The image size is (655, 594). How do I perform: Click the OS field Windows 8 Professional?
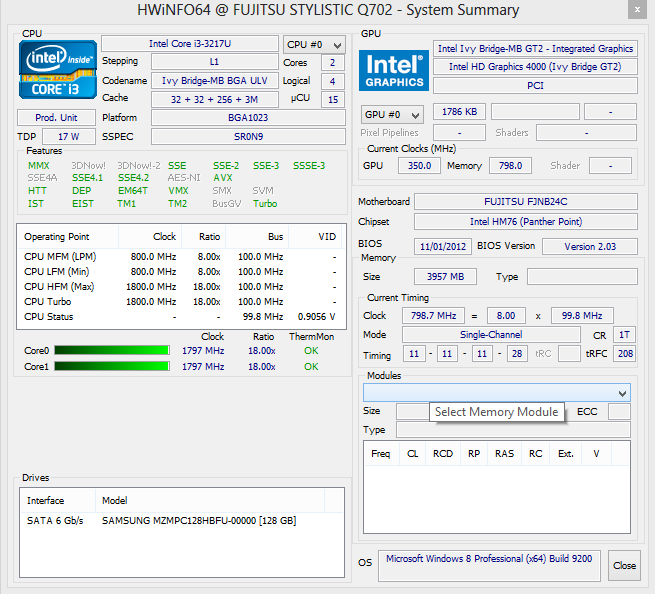[489, 566]
